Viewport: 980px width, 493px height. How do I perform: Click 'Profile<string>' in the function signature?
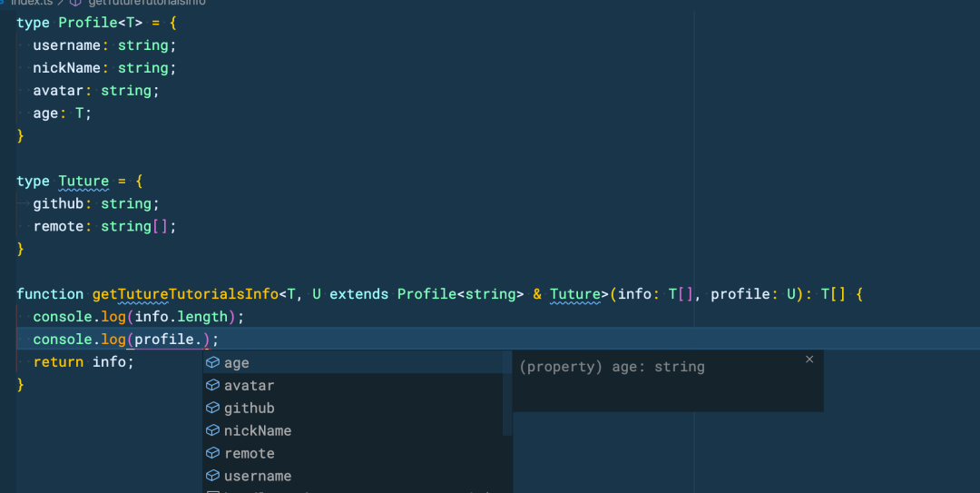(x=461, y=294)
